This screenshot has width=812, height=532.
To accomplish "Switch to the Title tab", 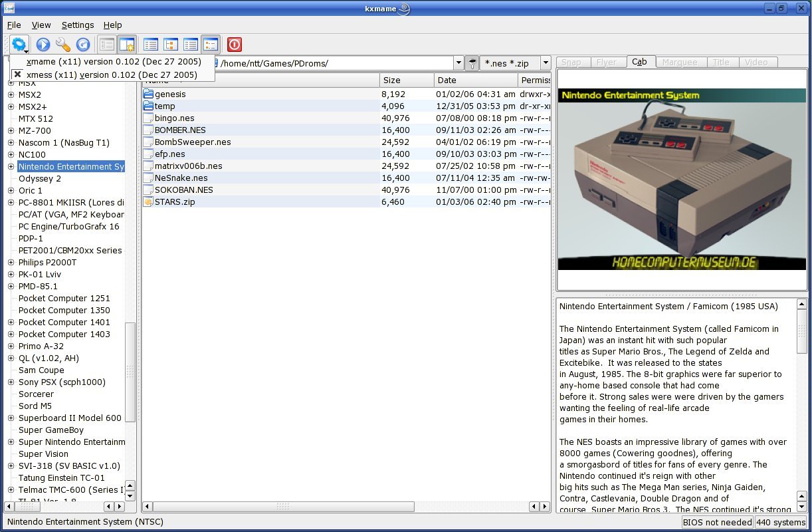I will [x=722, y=63].
